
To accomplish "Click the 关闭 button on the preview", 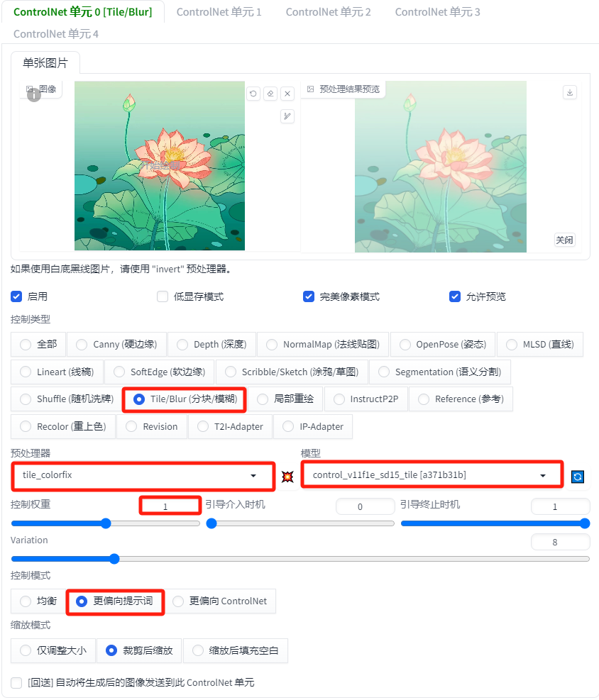I will coord(564,240).
